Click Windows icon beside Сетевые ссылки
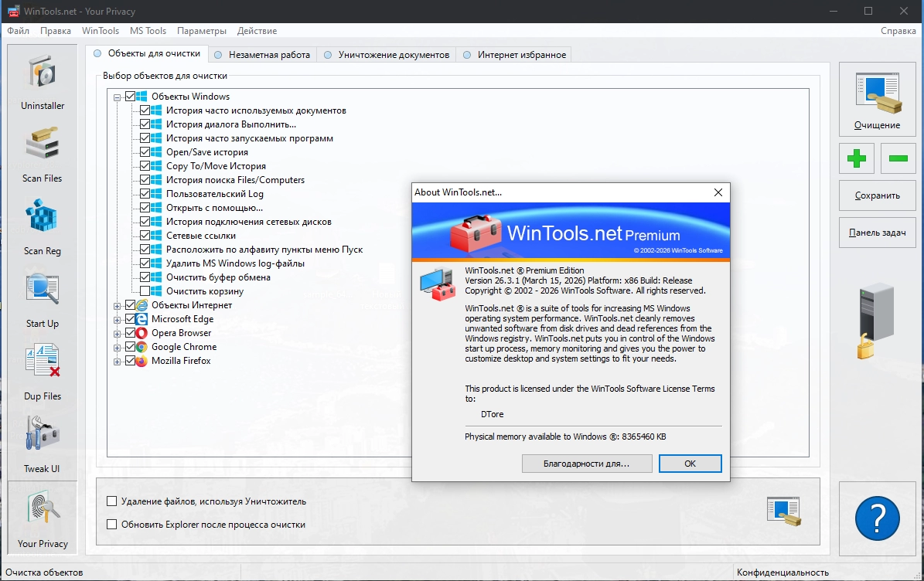 tap(156, 236)
